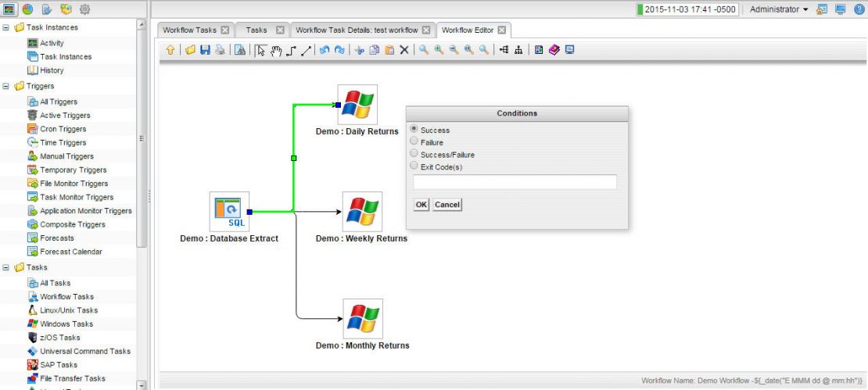Open History in the navigation tree

[x=52, y=70]
